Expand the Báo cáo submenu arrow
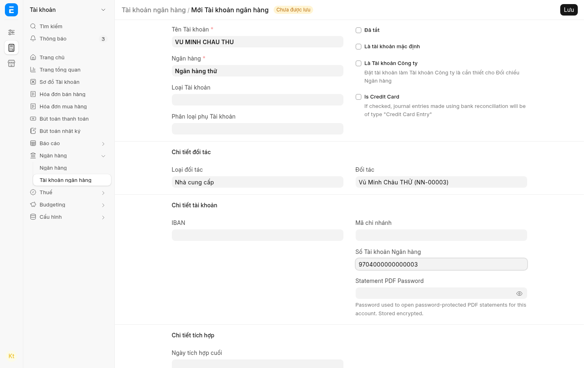Screen dimensions: 588x368 [x=103, y=144]
